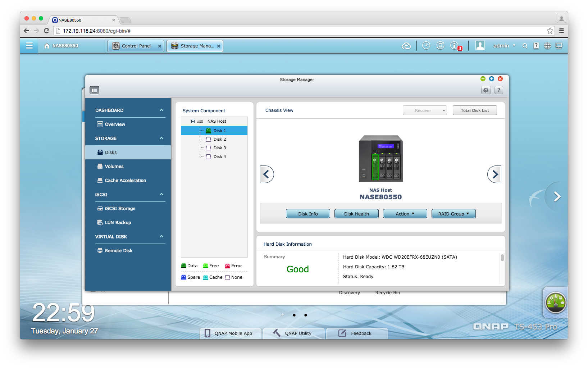Collapse the ISCSI section

point(161,194)
